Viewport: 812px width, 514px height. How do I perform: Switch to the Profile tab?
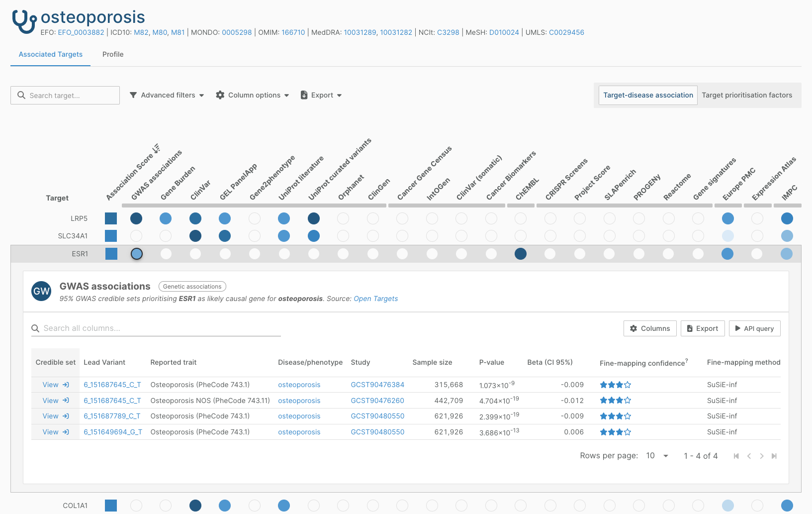(x=113, y=54)
